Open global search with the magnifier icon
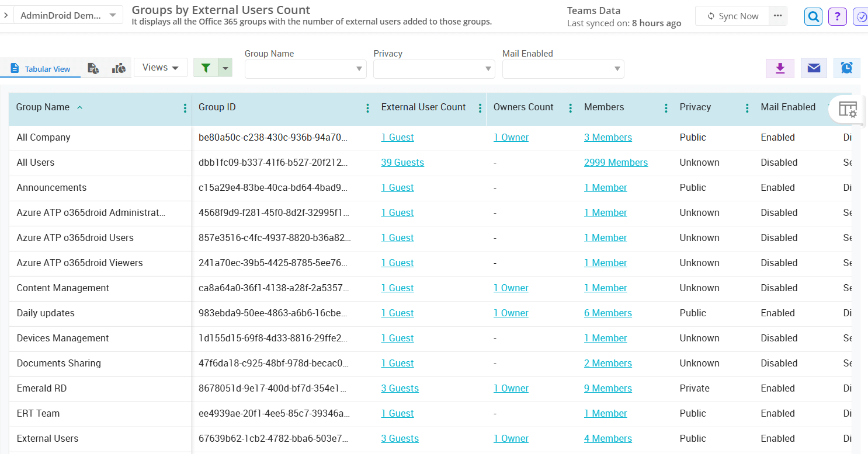The width and height of the screenshot is (868, 454). [813, 16]
